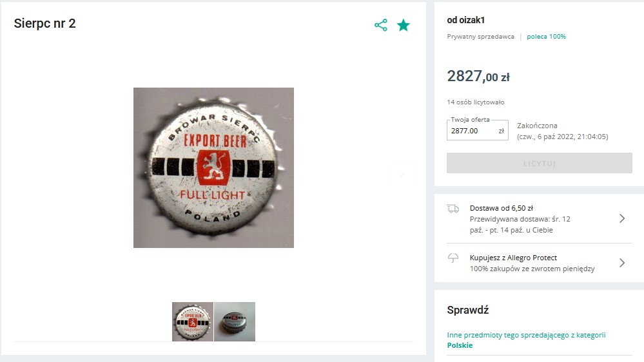
Task: Open the main bottle cap image
Action: pos(213,167)
